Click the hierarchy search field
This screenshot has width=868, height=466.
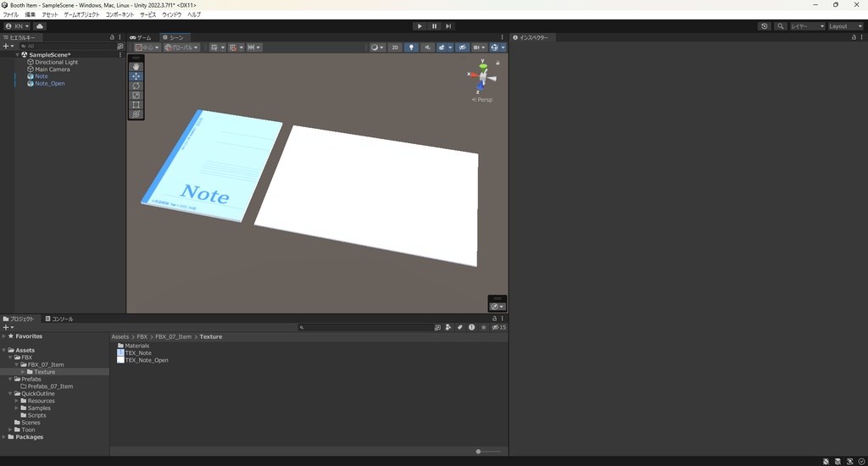click(x=67, y=47)
